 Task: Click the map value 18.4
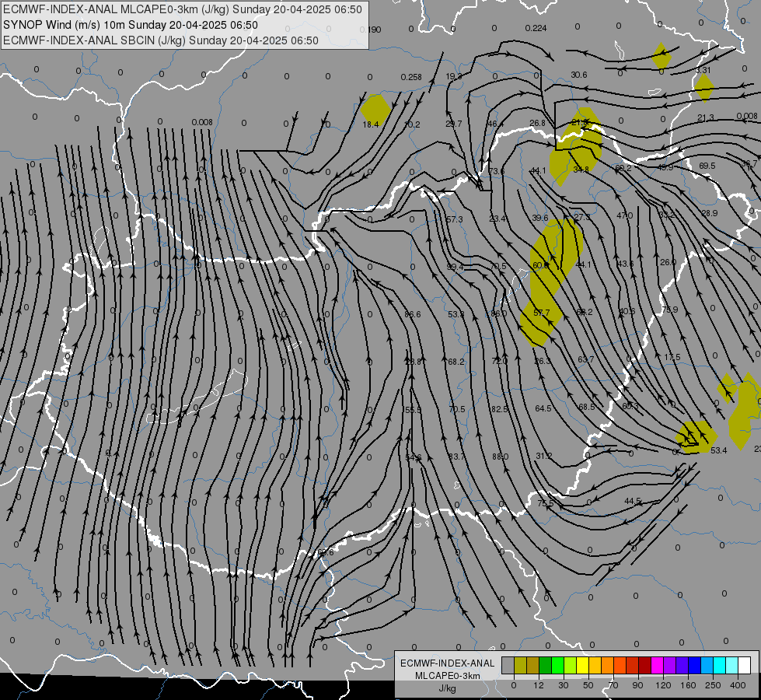371,124
